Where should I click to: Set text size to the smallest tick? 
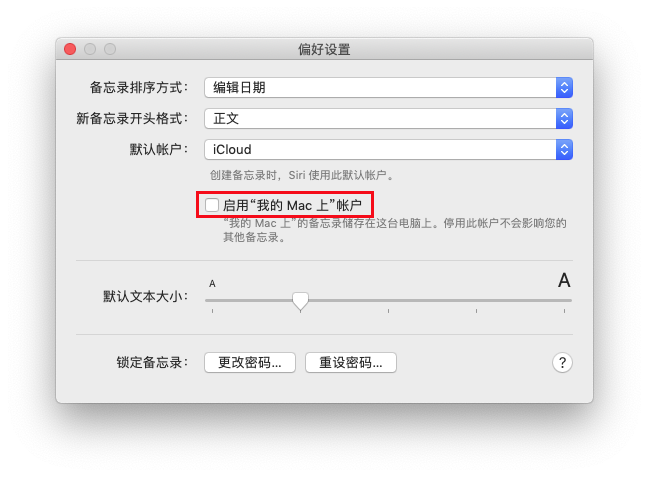click(x=212, y=310)
